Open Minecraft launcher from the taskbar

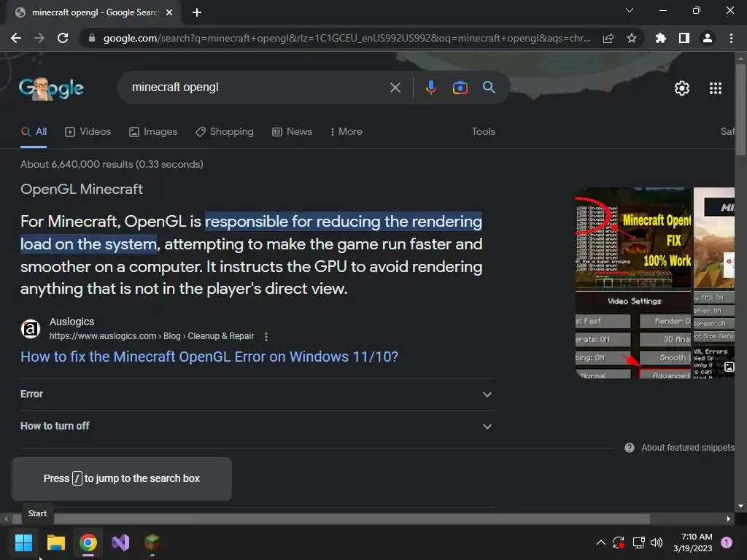pyautogui.click(x=152, y=542)
